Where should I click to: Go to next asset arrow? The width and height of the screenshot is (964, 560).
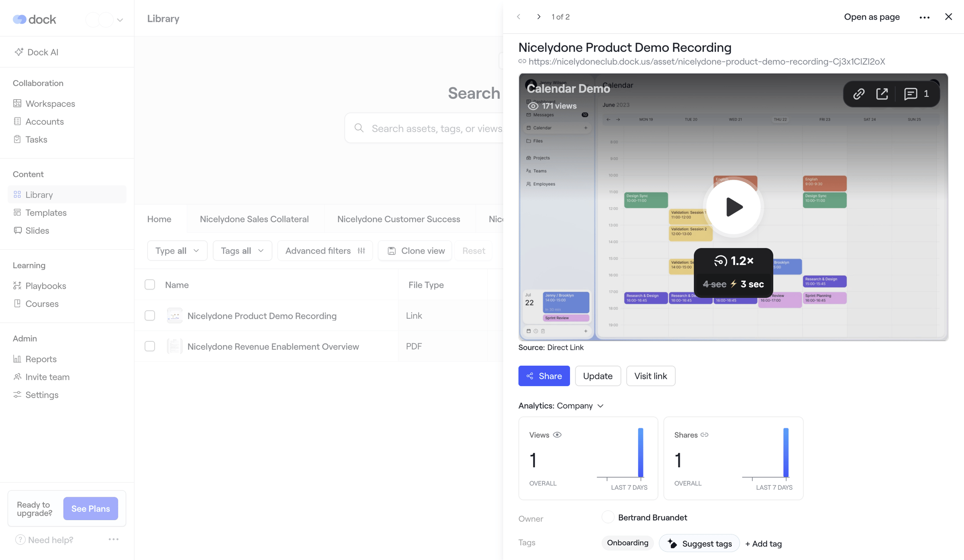pos(539,17)
